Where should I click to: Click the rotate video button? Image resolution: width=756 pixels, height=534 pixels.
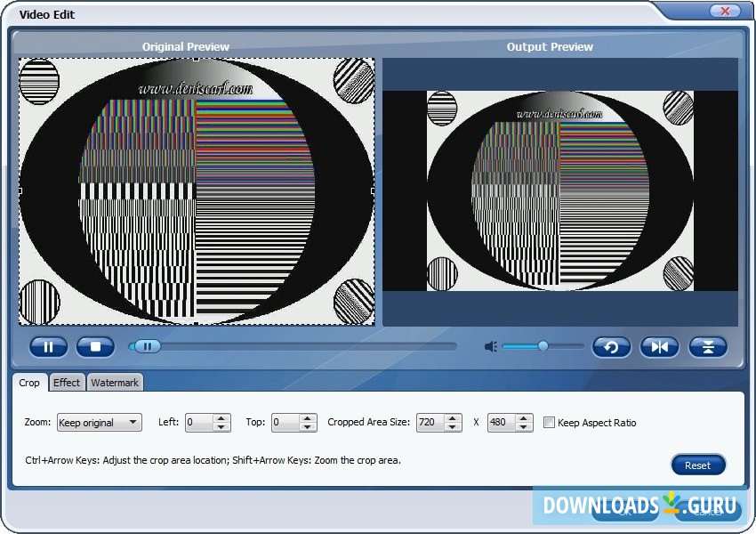click(x=611, y=347)
